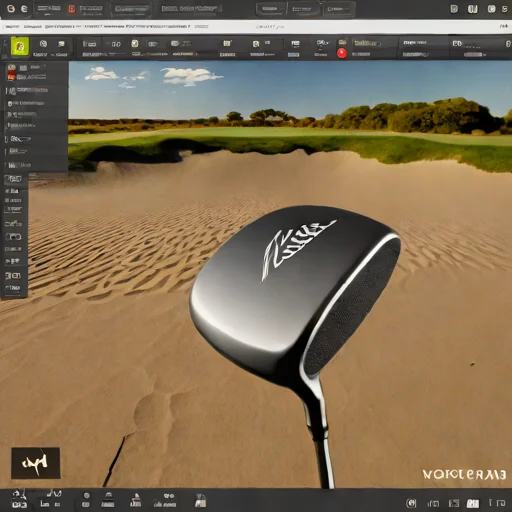
Task: Click the red square icon in title bar
Action: click(x=71, y=9)
